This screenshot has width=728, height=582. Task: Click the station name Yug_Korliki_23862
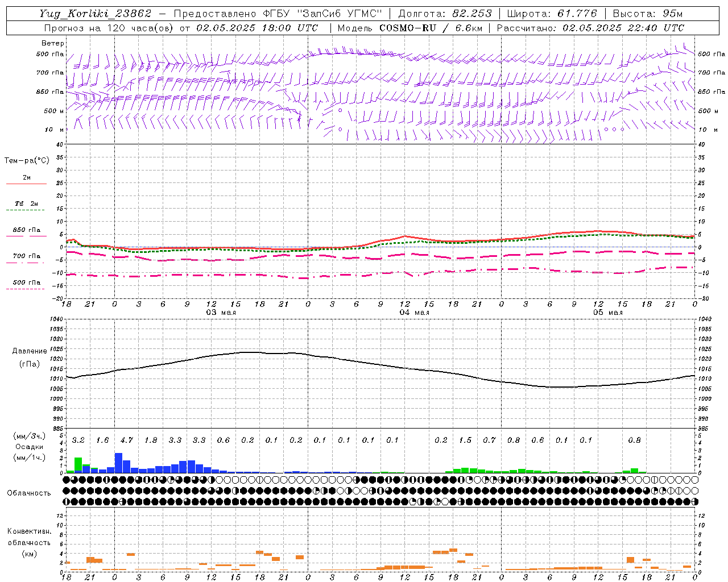[95, 14]
